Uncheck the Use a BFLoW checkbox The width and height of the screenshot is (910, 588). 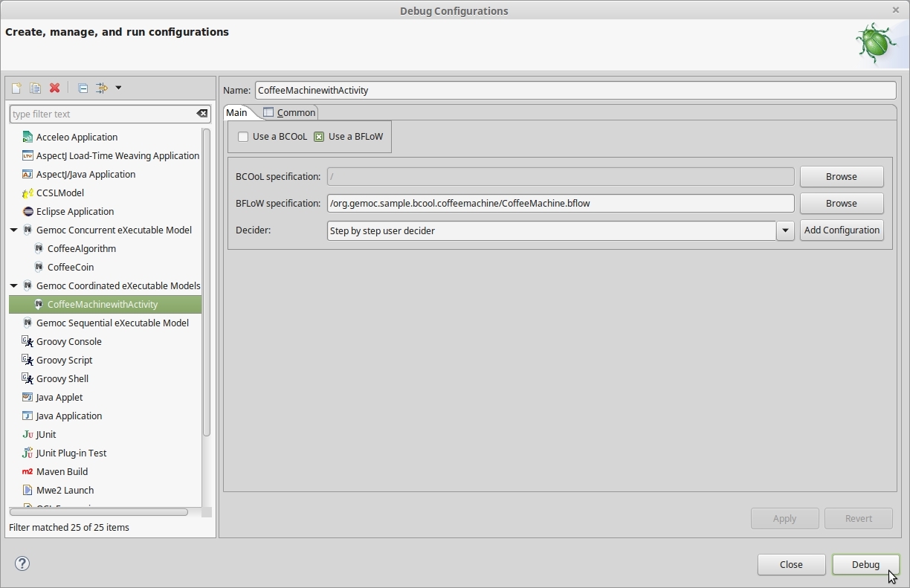(319, 137)
